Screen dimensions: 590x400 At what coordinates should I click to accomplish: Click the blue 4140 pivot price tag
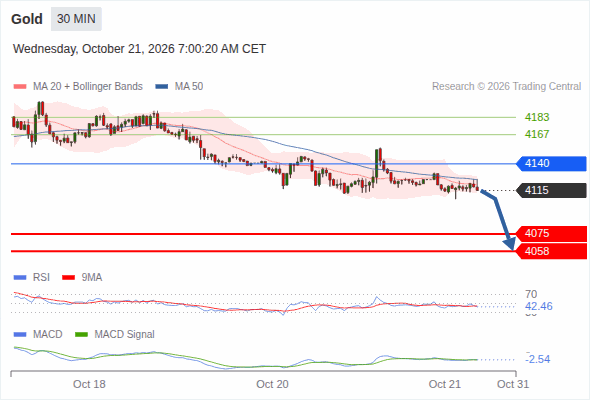pos(551,164)
